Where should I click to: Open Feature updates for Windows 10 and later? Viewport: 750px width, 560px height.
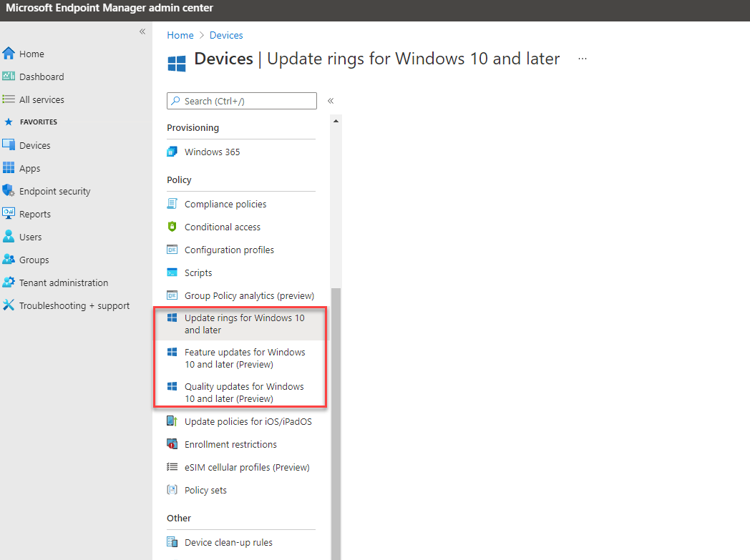(x=244, y=358)
